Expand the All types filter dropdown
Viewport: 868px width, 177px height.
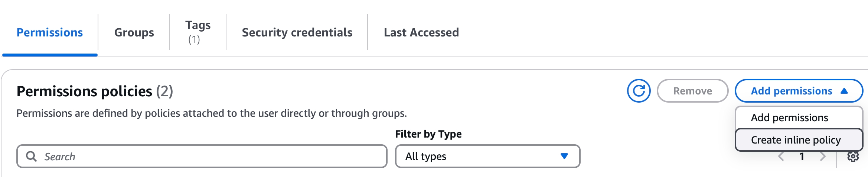point(487,157)
